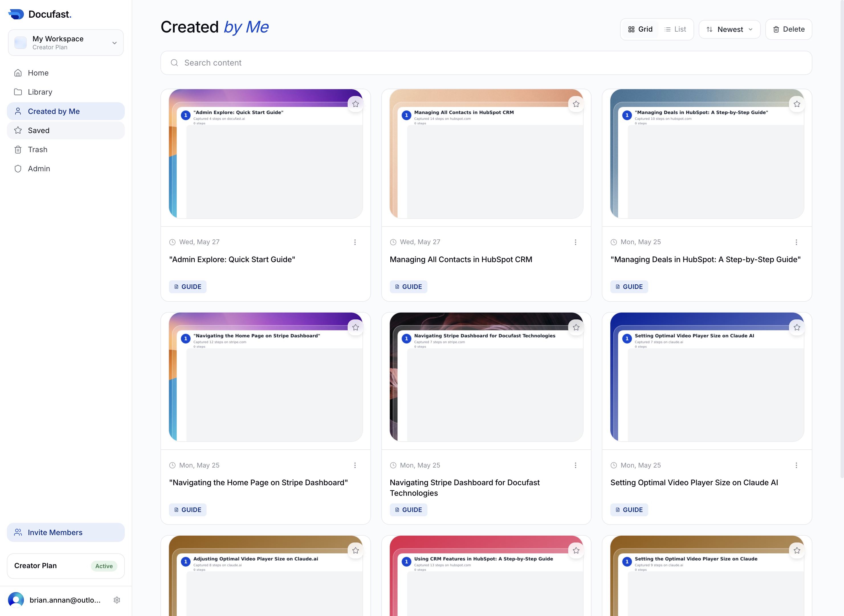Click the Docufast logo icon
Viewport: 844px width, 616px height.
pyautogui.click(x=16, y=14)
